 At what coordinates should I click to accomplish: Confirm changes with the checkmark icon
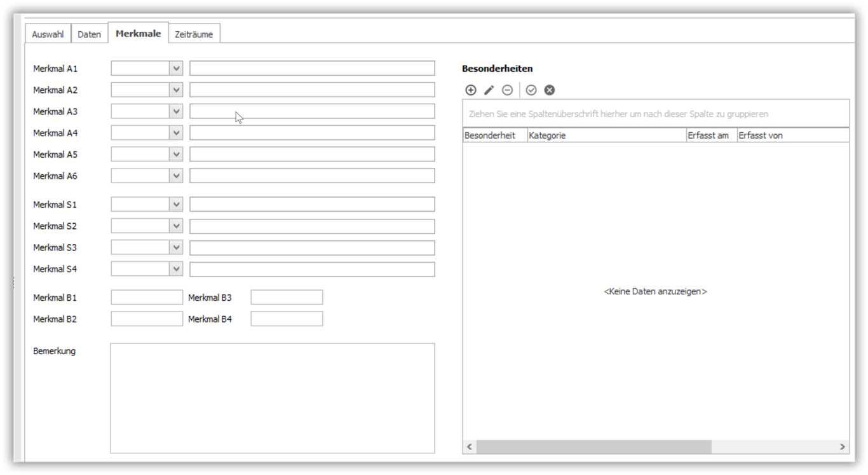point(531,90)
